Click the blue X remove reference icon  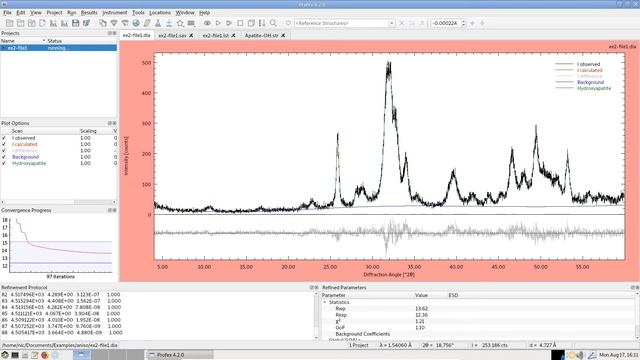(x=402, y=23)
